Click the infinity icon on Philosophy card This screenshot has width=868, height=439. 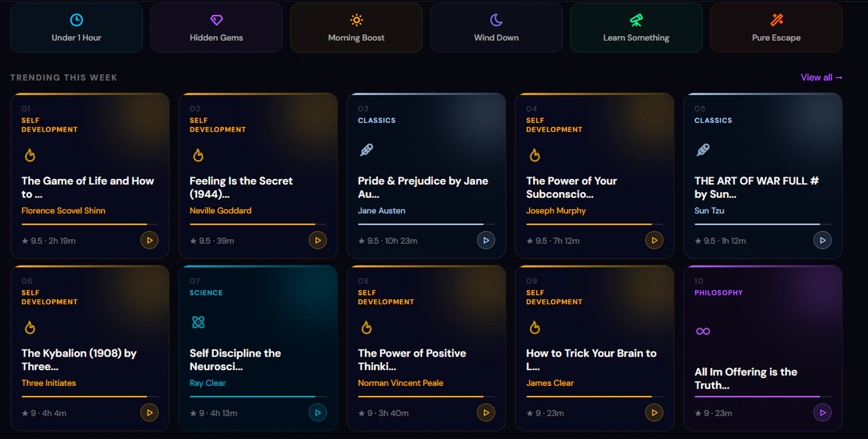click(703, 331)
